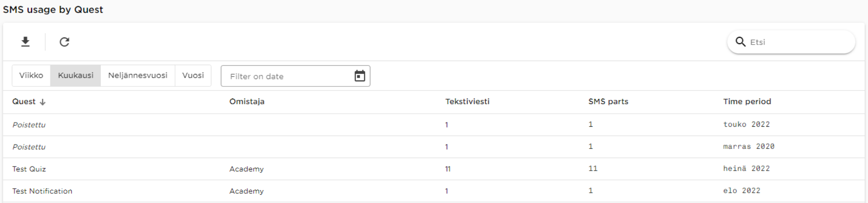
Task: Refresh the SMS usage data
Action: 64,42
